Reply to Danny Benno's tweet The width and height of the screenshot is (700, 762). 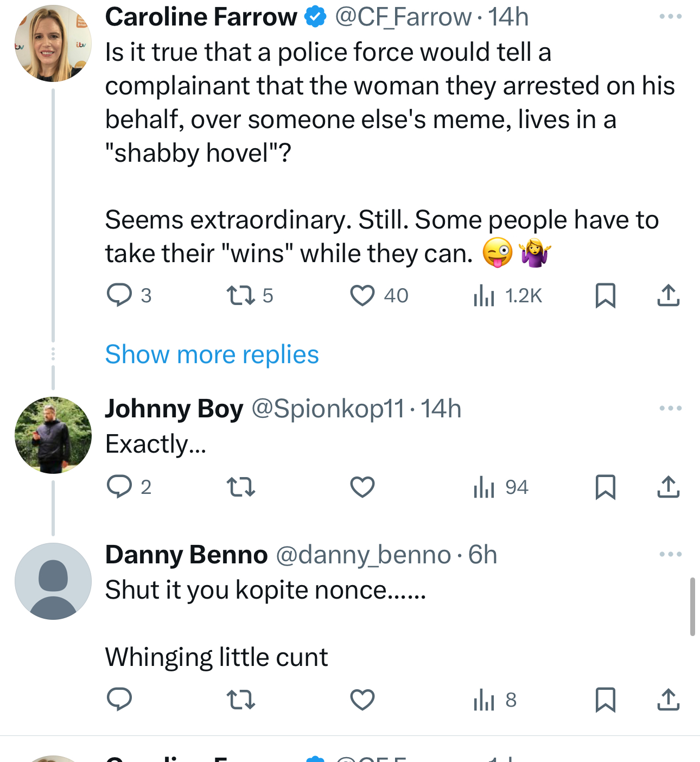coord(119,700)
